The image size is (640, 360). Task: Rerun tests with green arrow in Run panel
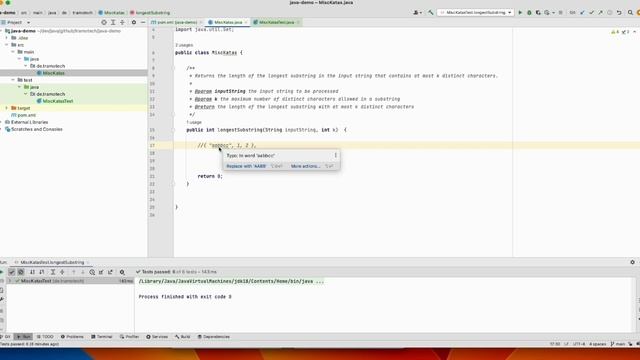pyautogui.click(x=2, y=272)
